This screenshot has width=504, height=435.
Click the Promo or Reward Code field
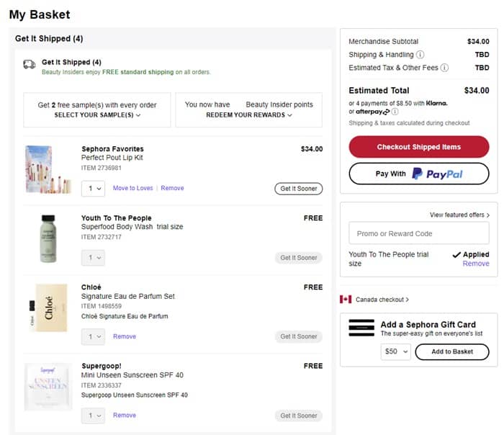[418, 233]
